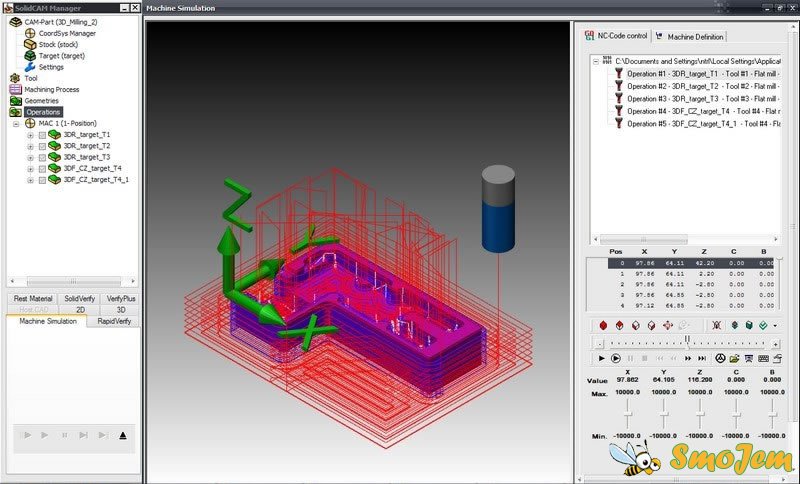Click the solid red cube view icon

coord(603,325)
